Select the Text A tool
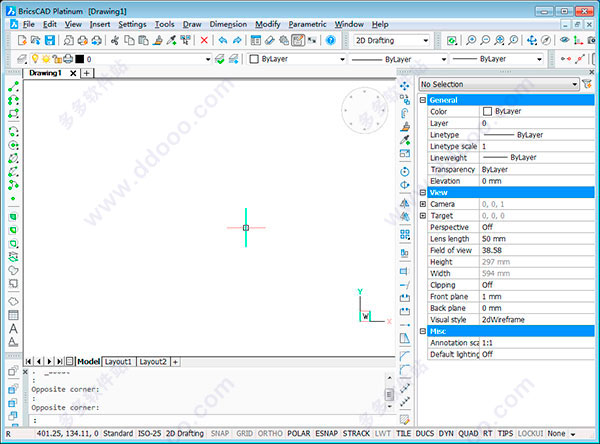 pos(13,329)
